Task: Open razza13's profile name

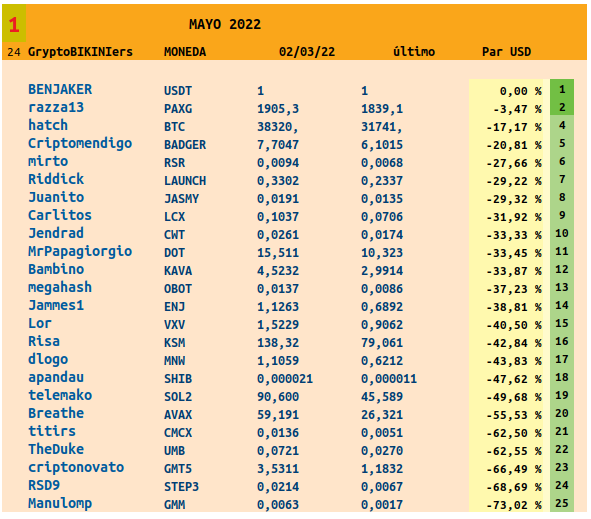Action: tap(56, 107)
